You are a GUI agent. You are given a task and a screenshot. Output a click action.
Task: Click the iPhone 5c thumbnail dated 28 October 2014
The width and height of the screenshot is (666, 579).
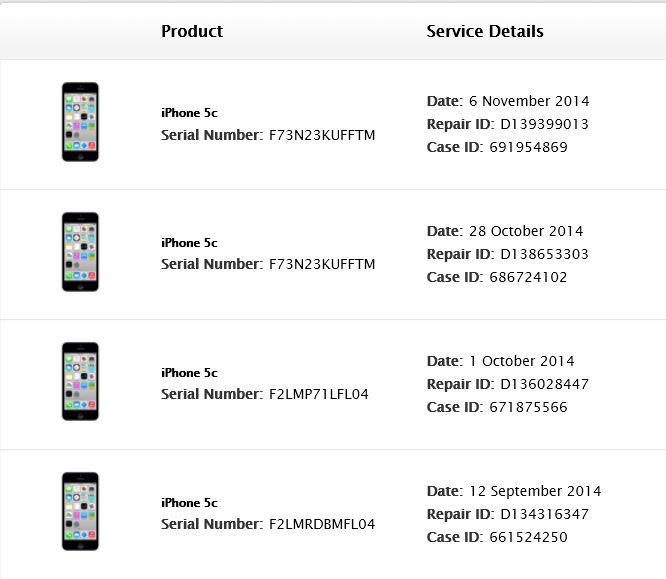80,252
